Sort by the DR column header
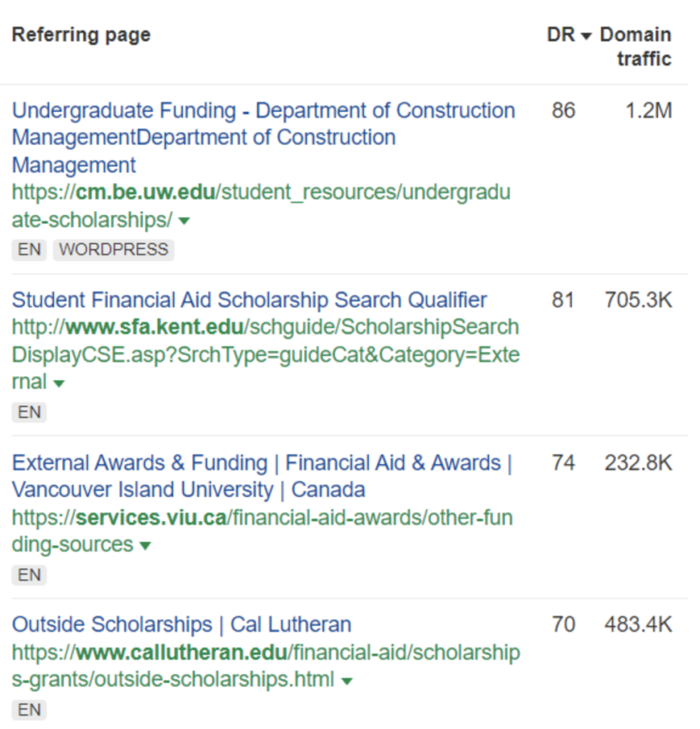This screenshot has height=729, width=700. pyautogui.click(x=569, y=35)
